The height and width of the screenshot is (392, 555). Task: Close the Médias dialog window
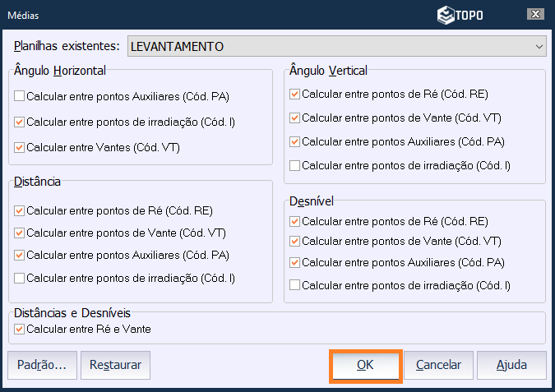point(535,15)
